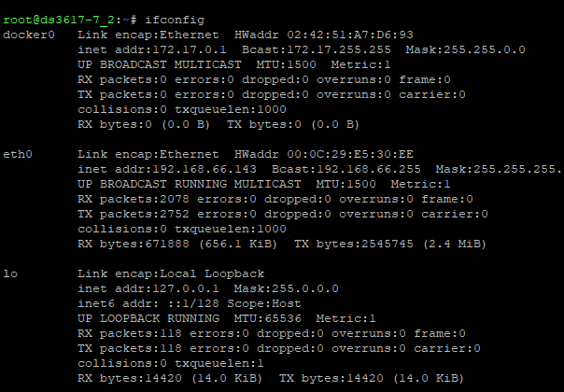Click the eth0 TX packets:2752 value
564x392 pixels.
[134, 214]
